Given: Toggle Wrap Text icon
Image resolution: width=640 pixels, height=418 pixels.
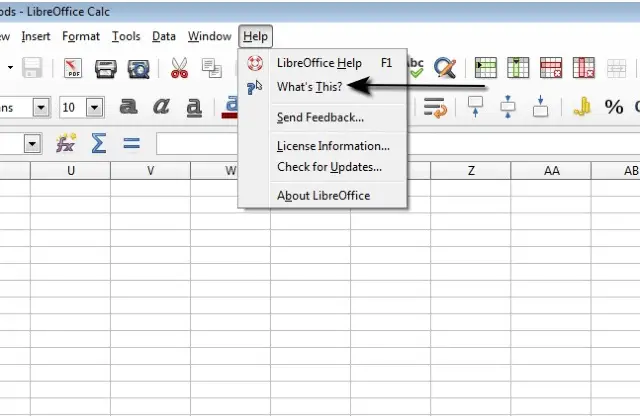Looking at the screenshot, I should coord(435,108).
